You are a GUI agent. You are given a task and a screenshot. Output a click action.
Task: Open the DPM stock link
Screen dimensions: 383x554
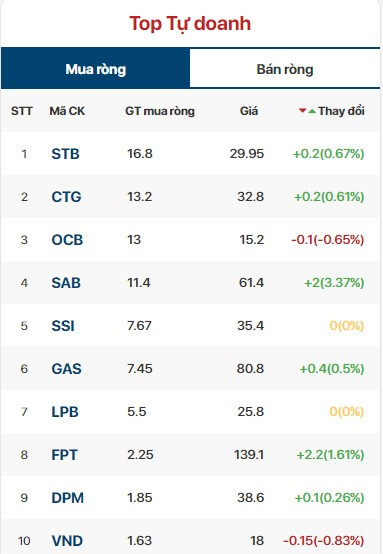(67, 498)
